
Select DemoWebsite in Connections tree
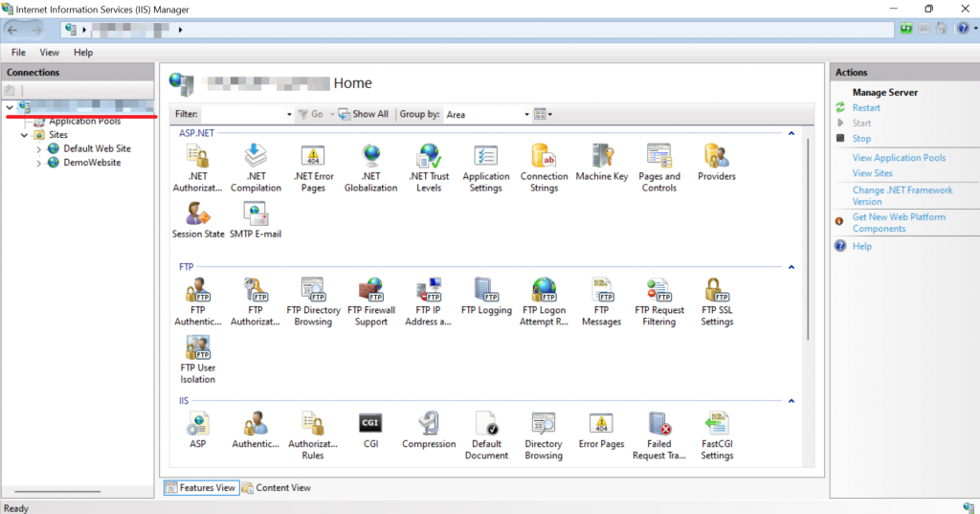coord(92,163)
